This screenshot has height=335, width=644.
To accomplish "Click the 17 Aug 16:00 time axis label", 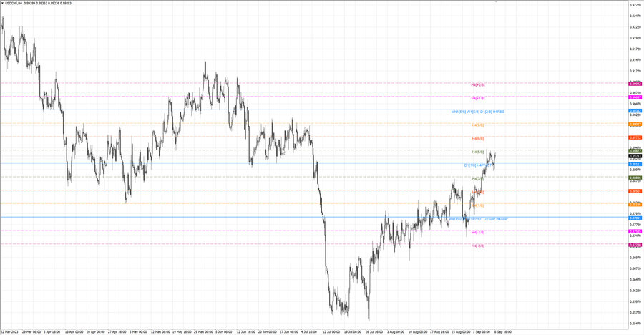I will click(439, 331).
